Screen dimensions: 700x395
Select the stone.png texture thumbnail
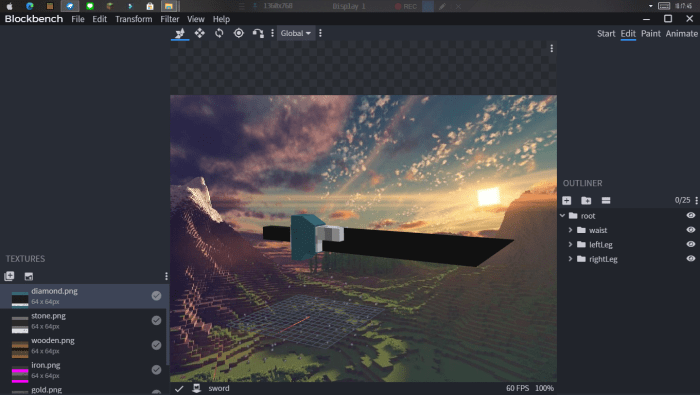[20, 323]
